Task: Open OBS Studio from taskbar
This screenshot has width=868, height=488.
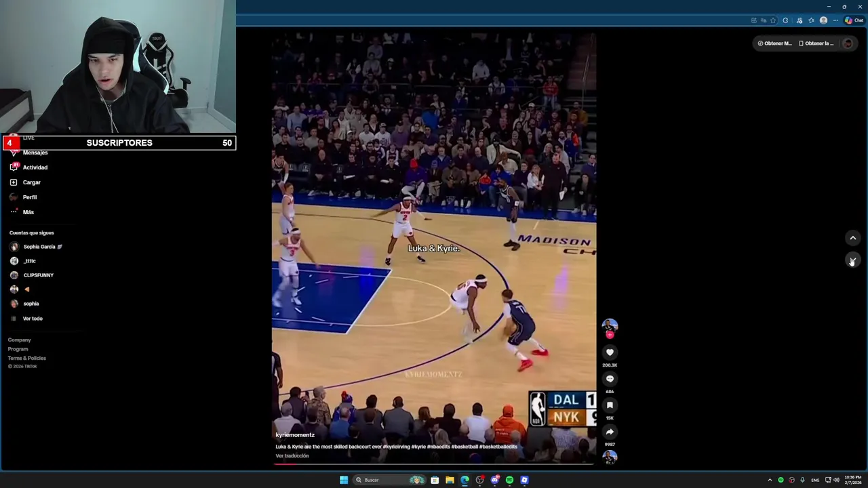Action: 479,480
